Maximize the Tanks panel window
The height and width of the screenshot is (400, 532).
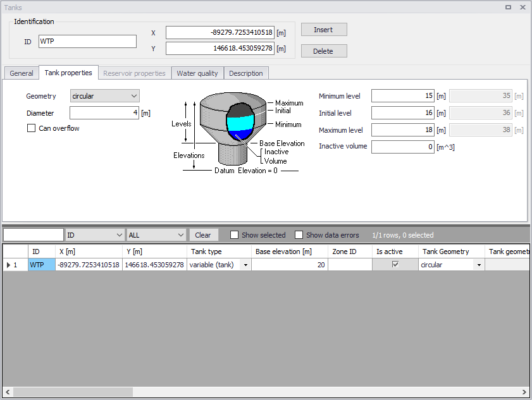[508, 7]
